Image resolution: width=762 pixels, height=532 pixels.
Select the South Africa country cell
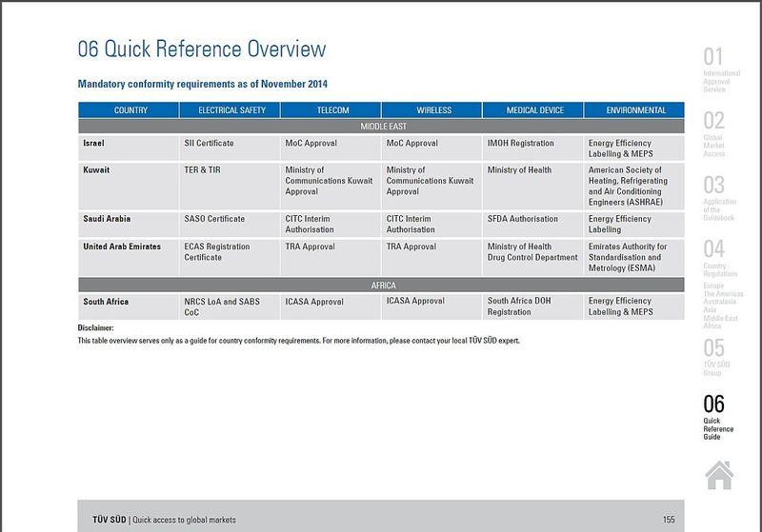tap(129, 306)
